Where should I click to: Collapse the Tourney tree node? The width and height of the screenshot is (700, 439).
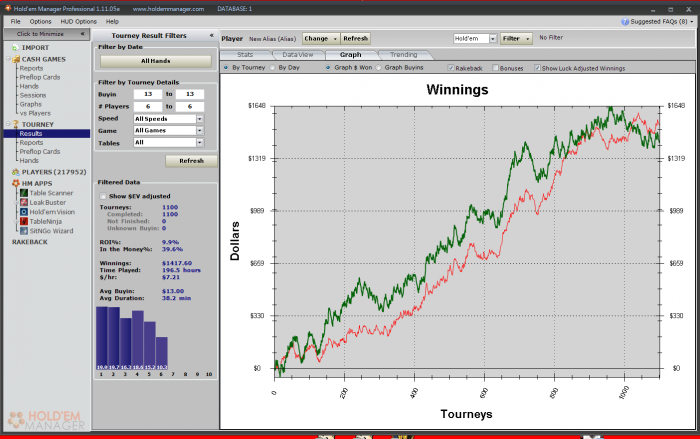coord(8,124)
